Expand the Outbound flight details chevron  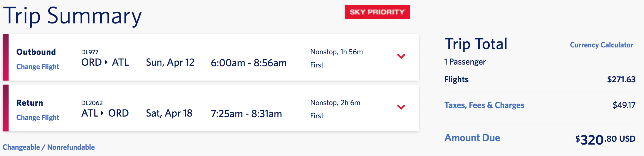click(x=401, y=56)
